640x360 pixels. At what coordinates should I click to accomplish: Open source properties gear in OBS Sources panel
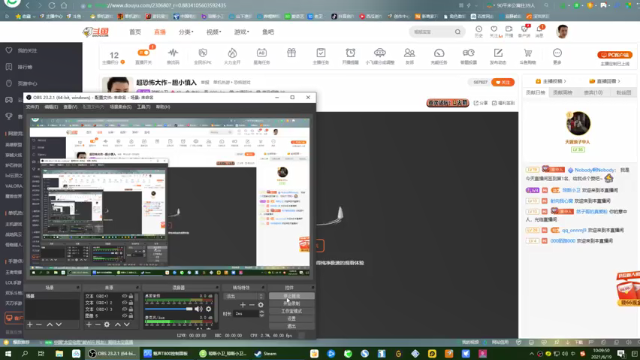pos(107,324)
